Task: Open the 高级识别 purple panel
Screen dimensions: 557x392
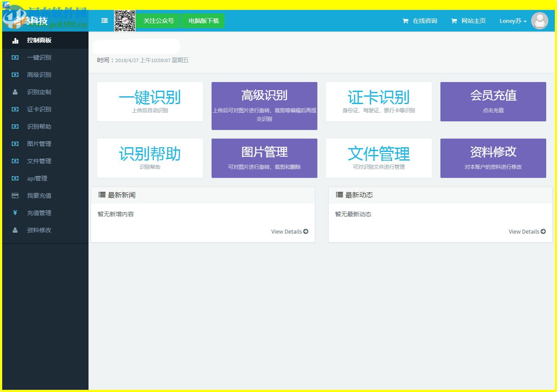Action: pos(264,105)
